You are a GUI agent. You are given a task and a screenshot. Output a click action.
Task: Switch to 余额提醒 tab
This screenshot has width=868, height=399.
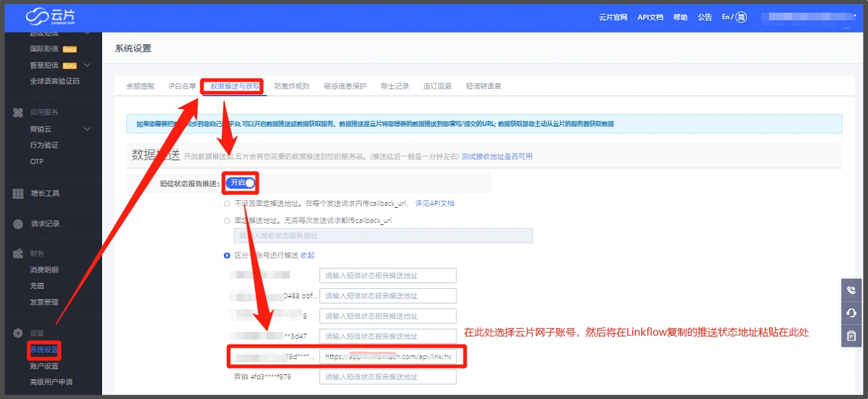[x=140, y=86]
